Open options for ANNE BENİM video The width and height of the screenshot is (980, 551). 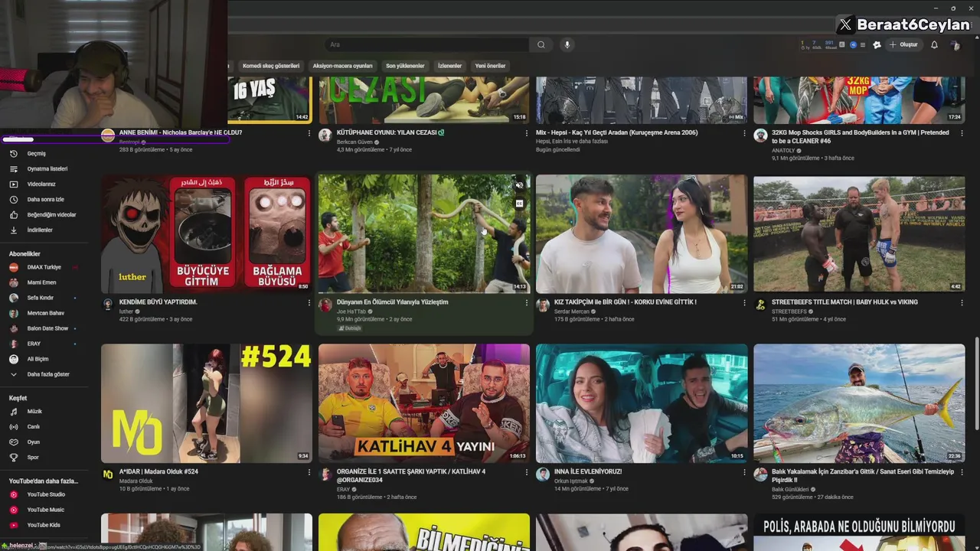tap(309, 133)
